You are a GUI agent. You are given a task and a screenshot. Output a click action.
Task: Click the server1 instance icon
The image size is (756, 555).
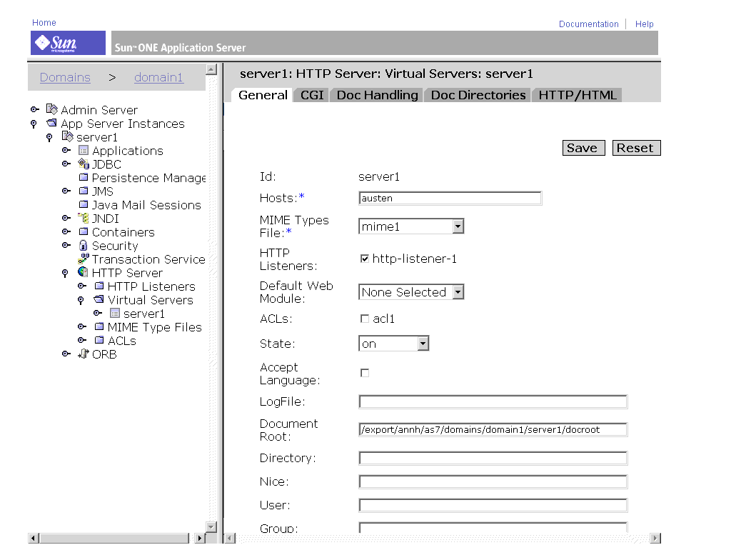pyautogui.click(x=68, y=136)
